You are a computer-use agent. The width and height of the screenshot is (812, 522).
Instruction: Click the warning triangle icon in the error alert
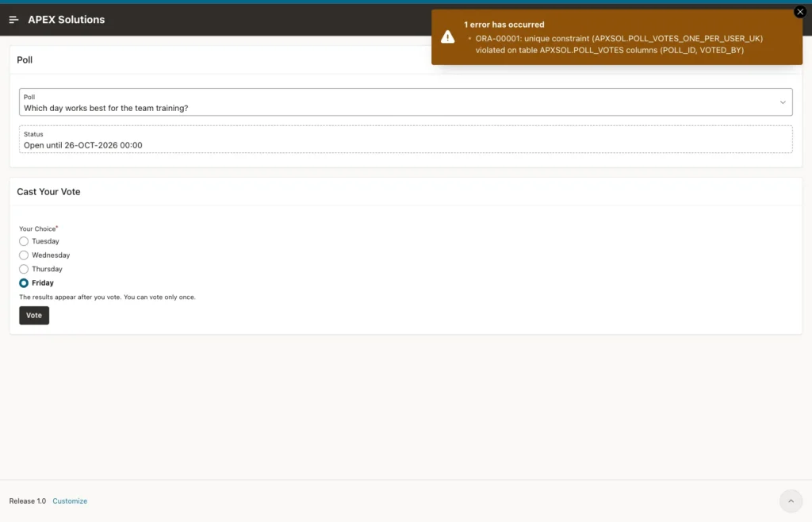click(x=447, y=36)
